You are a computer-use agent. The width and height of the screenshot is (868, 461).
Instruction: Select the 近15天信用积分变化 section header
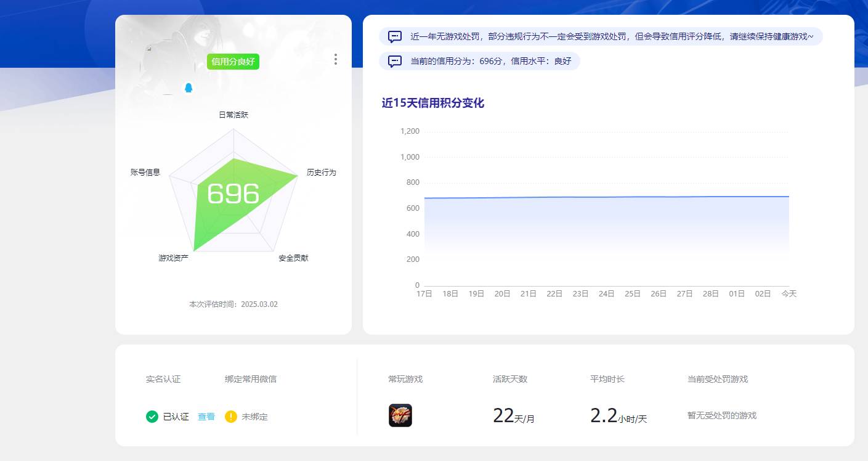point(433,103)
